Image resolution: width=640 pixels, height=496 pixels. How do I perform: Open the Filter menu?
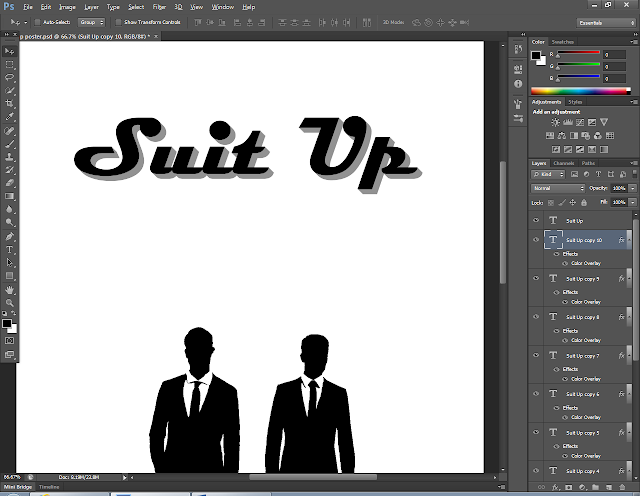tap(159, 7)
